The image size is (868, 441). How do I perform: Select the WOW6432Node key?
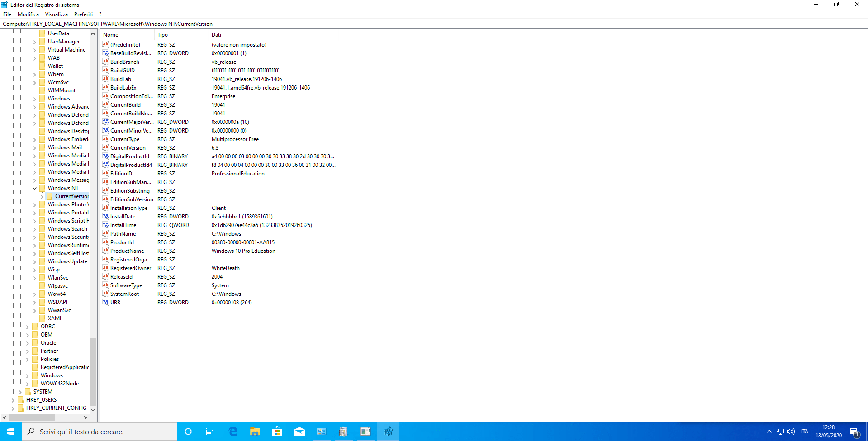tap(60, 384)
